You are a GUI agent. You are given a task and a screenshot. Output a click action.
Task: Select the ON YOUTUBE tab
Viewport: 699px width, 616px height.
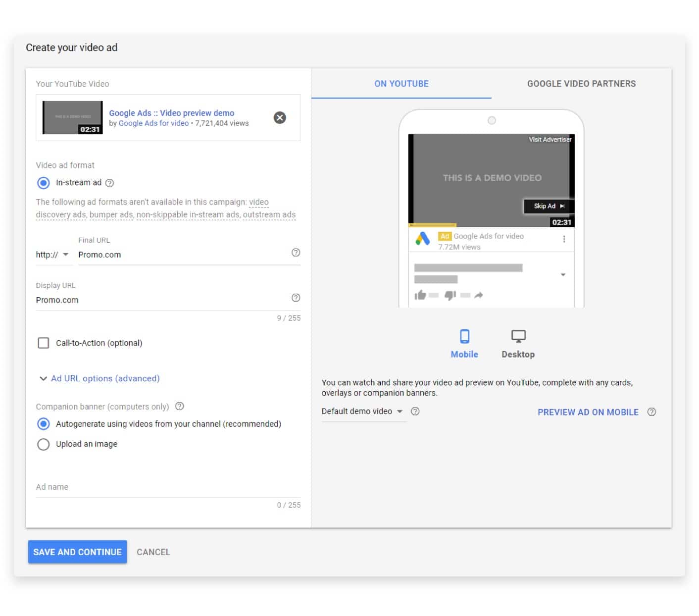[x=401, y=84]
